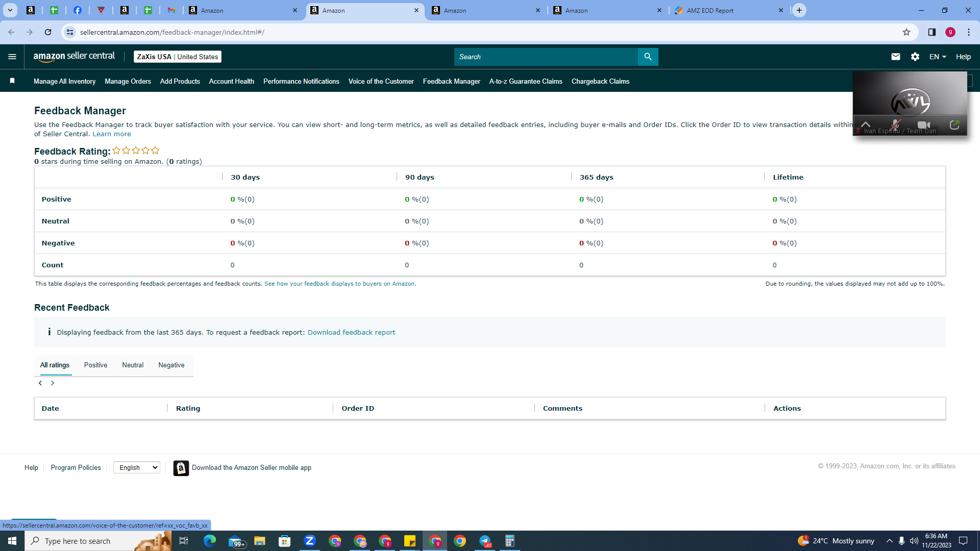Open Account Health page
The image size is (980, 551).
(231, 81)
